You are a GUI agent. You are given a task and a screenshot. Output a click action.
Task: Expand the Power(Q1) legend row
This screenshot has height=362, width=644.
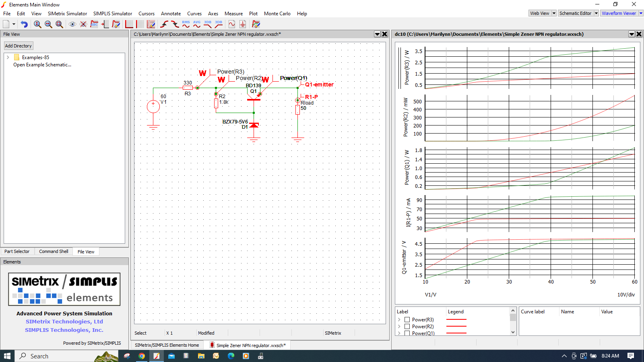(399, 333)
